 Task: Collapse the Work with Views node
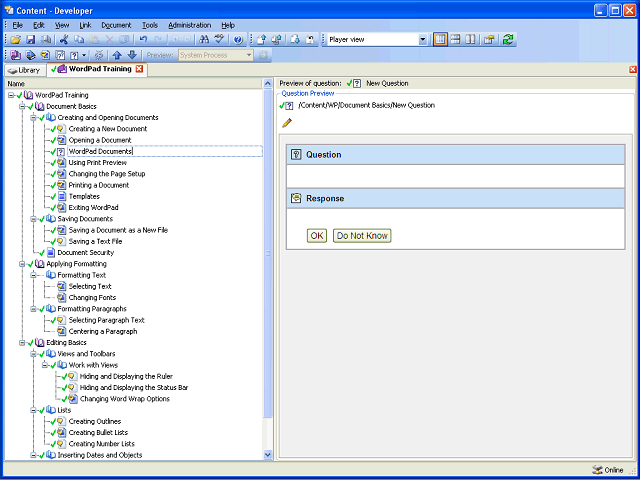[45, 365]
